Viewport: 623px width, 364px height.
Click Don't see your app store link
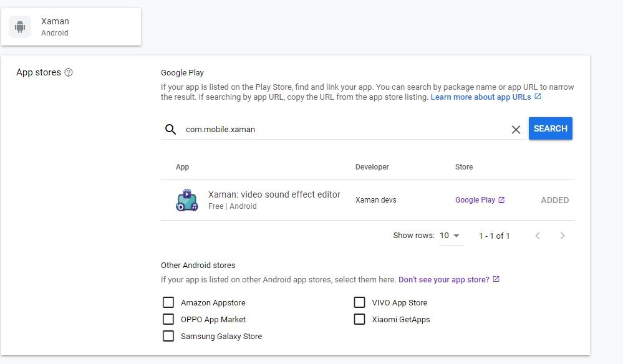[x=443, y=280]
